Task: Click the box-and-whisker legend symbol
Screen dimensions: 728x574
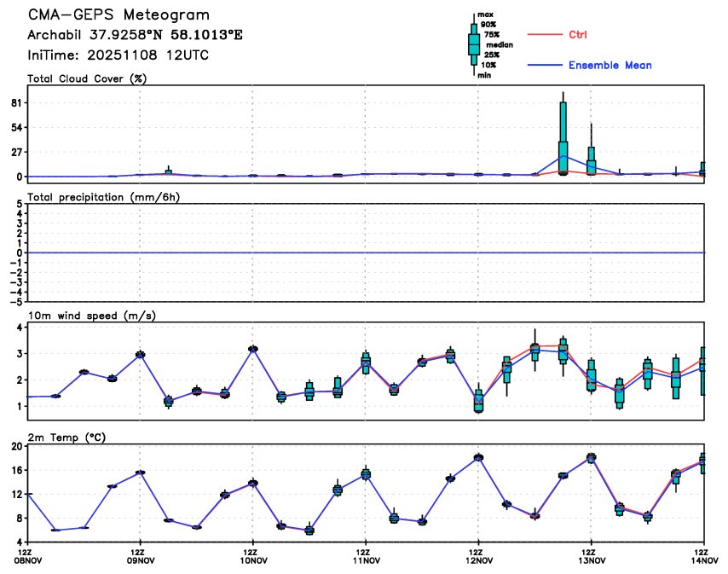Action: (x=474, y=44)
